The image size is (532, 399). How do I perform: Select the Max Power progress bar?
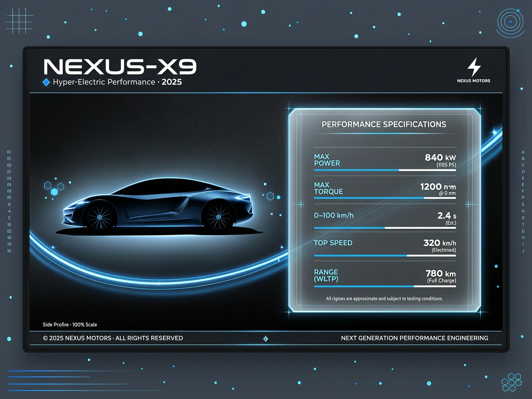click(385, 170)
